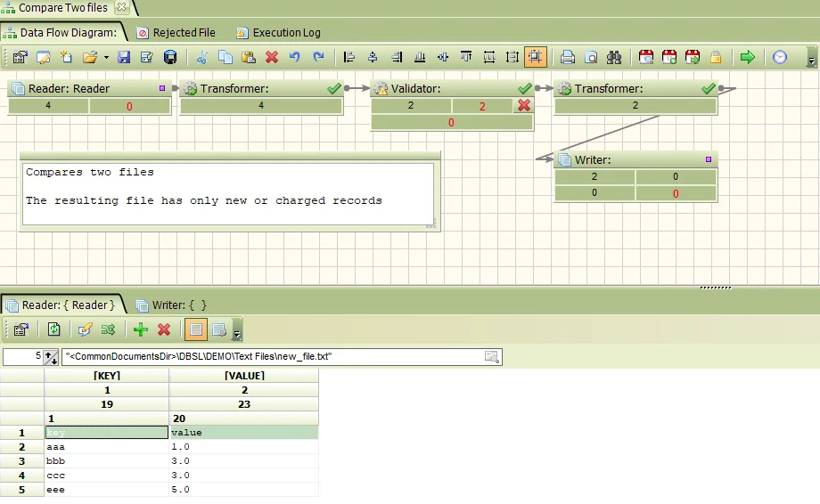Open reader properties in the lower toolbar
This screenshot has width=820, height=504.
pos(21,329)
